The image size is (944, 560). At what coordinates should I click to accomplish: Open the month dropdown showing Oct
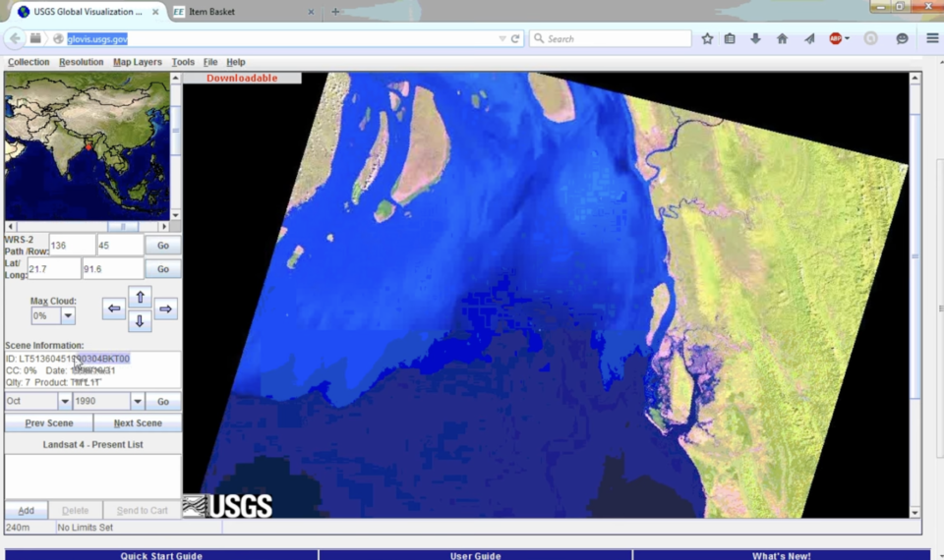tap(65, 401)
